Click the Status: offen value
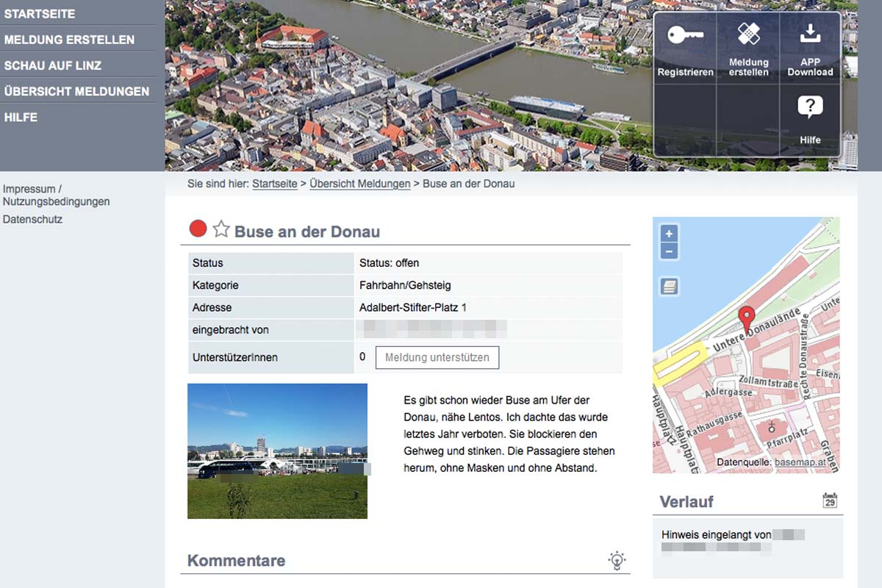The height and width of the screenshot is (588, 882). pos(389,262)
